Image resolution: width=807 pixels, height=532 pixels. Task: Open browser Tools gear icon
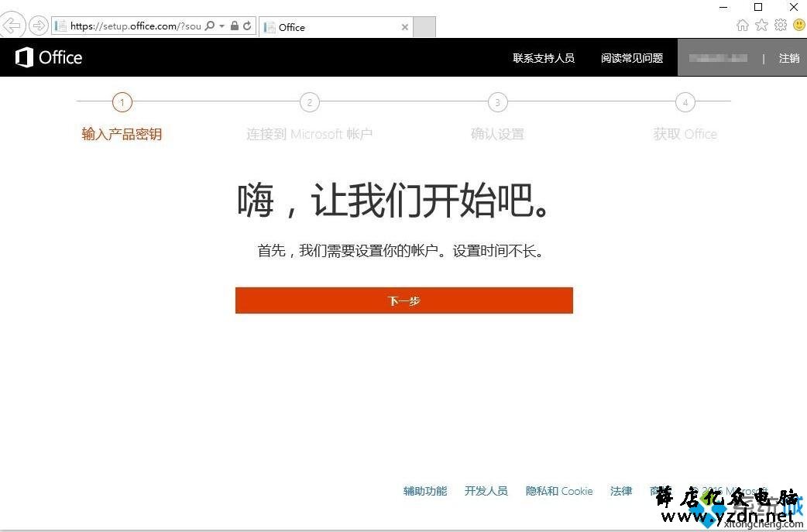[x=781, y=26]
